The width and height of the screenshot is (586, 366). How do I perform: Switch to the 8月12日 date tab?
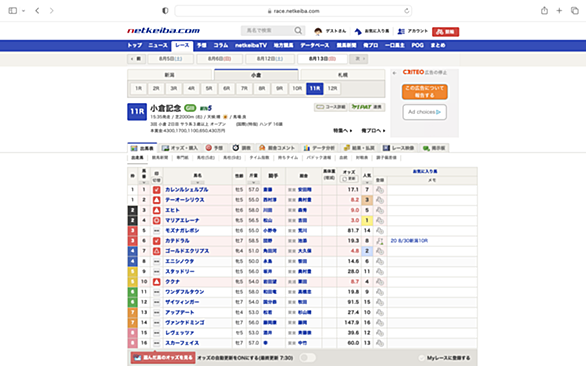coord(270,59)
